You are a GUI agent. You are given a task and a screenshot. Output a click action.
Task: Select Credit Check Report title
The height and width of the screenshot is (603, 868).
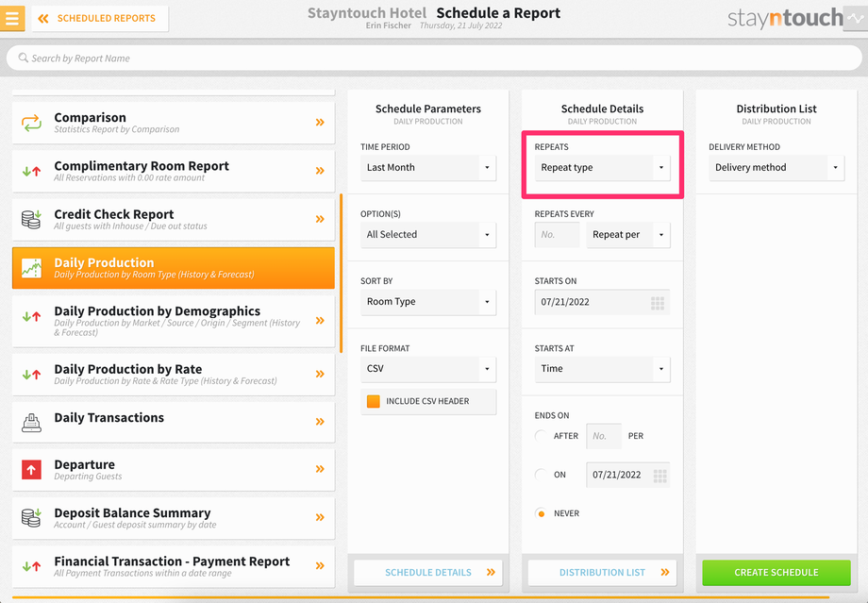coord(114,214)
